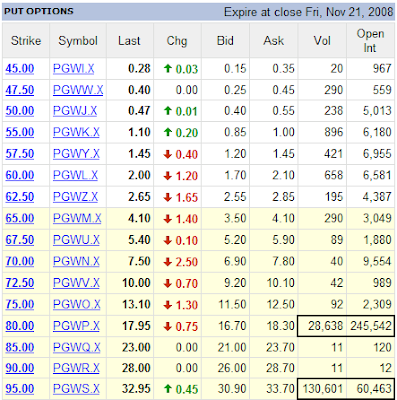397x400 pixels.
Task: Click the PGWI.X symbol link
Action: coord(73,69)
